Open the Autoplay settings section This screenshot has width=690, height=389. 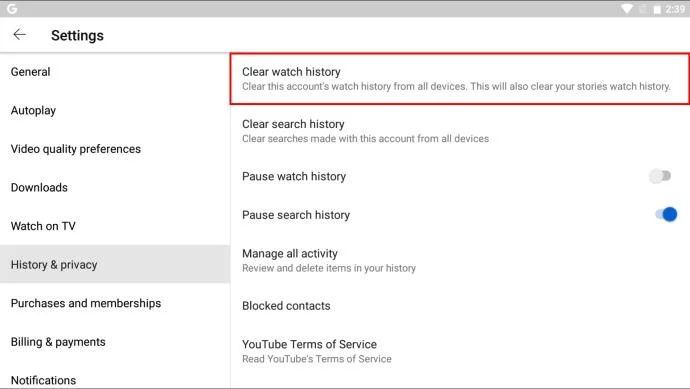(x=115, y=110)
